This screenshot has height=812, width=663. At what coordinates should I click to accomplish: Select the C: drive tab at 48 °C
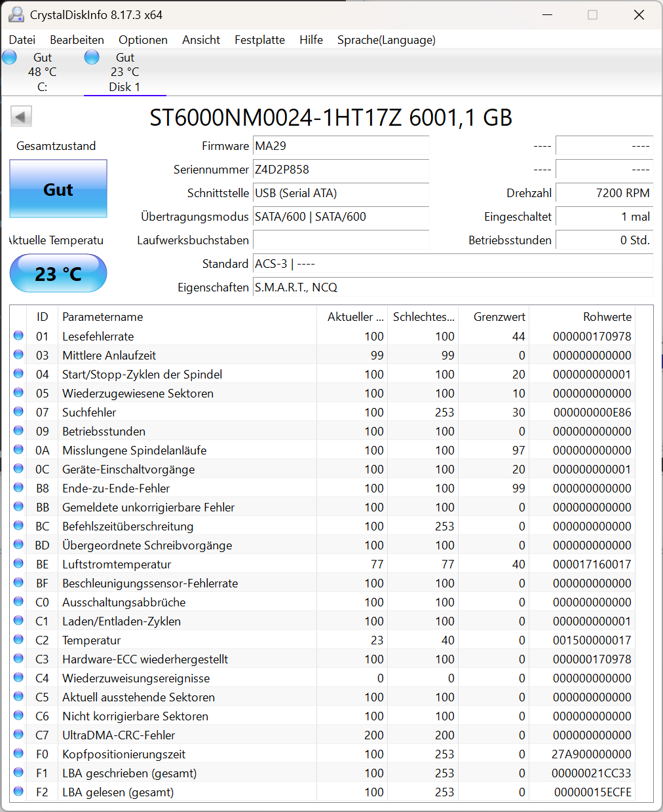(42, 72)
